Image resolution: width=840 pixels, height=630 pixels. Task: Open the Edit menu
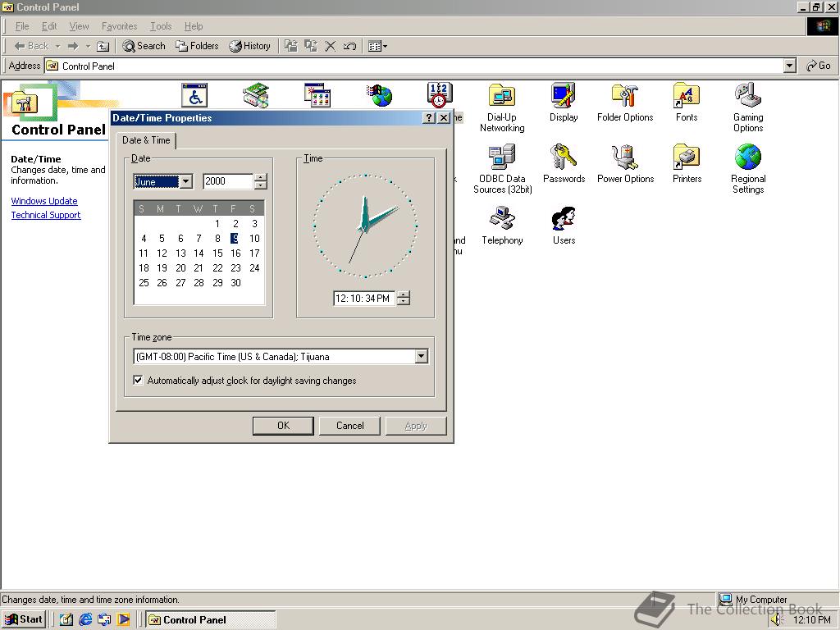pyautogui.click(x=49, y=26)
